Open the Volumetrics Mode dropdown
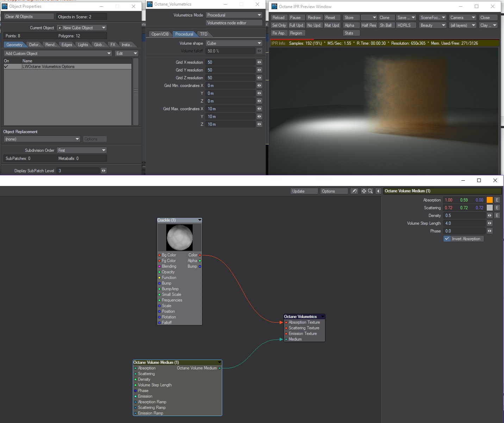 (x=234, y=15)
